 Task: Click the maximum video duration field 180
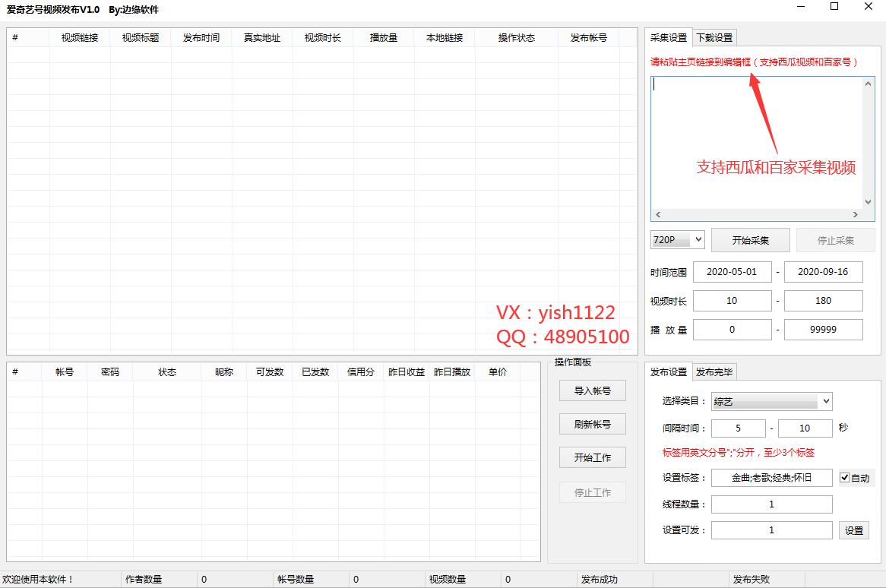point(823,301)
